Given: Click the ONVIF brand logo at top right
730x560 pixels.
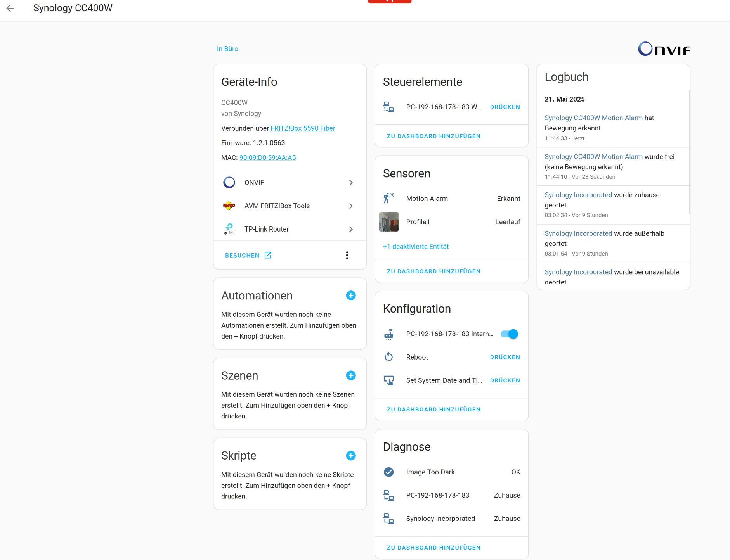Looking at the screenshot, I should point(664,49).
